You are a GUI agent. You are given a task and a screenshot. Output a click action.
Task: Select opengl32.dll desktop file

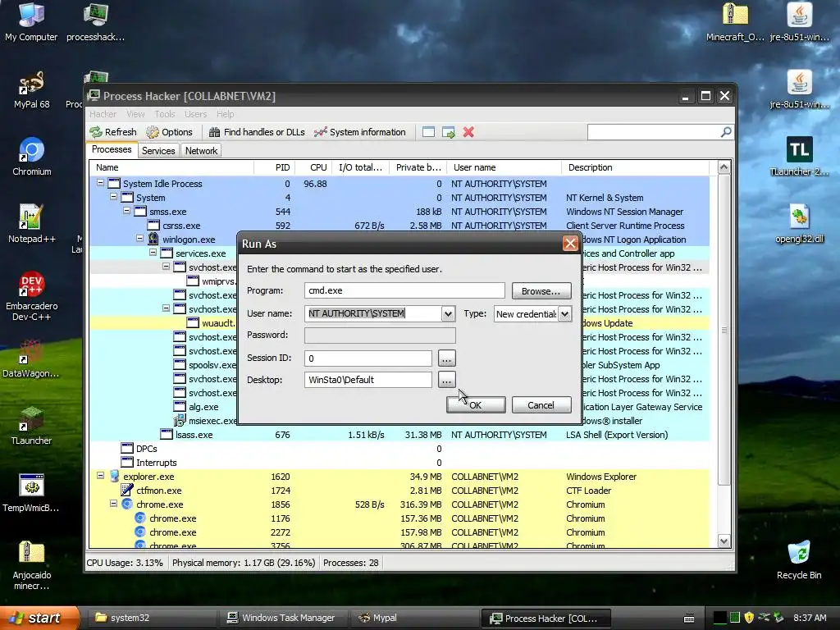799,224
